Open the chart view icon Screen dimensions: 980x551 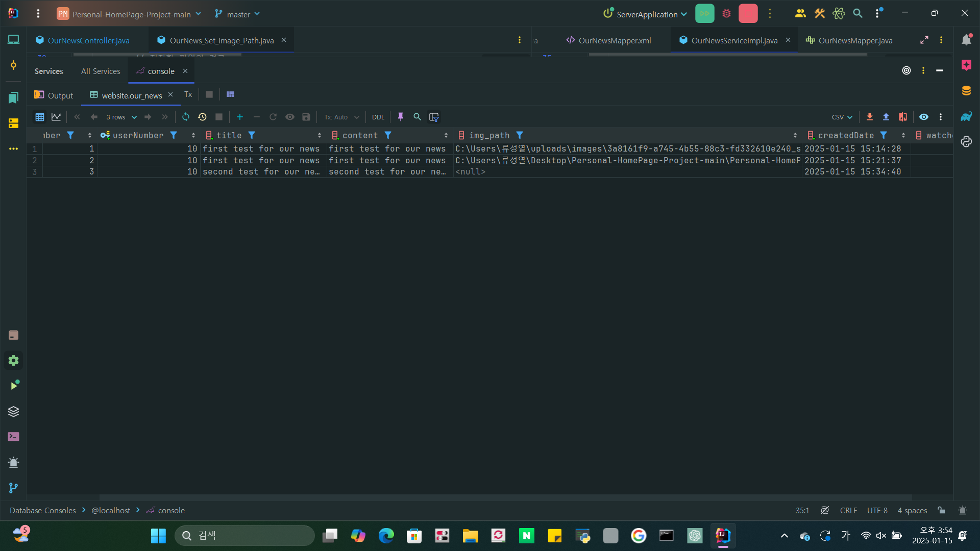tap(56, 117)
